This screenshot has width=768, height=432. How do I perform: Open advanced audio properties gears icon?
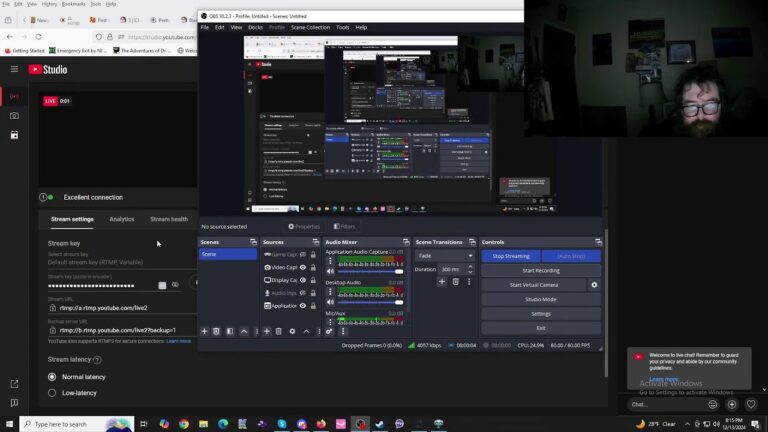point(329,332)
